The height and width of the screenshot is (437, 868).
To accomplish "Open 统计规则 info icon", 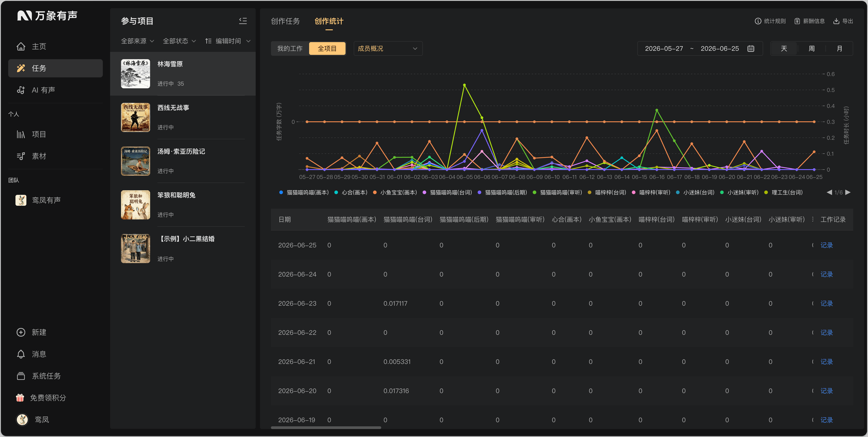I will coord(758,21).
